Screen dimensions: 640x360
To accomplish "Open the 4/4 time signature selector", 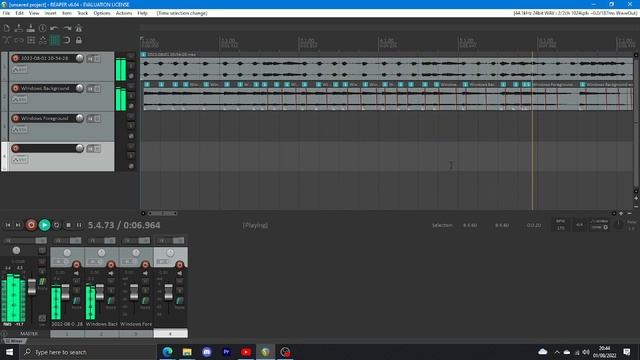I will pos(579,225).
